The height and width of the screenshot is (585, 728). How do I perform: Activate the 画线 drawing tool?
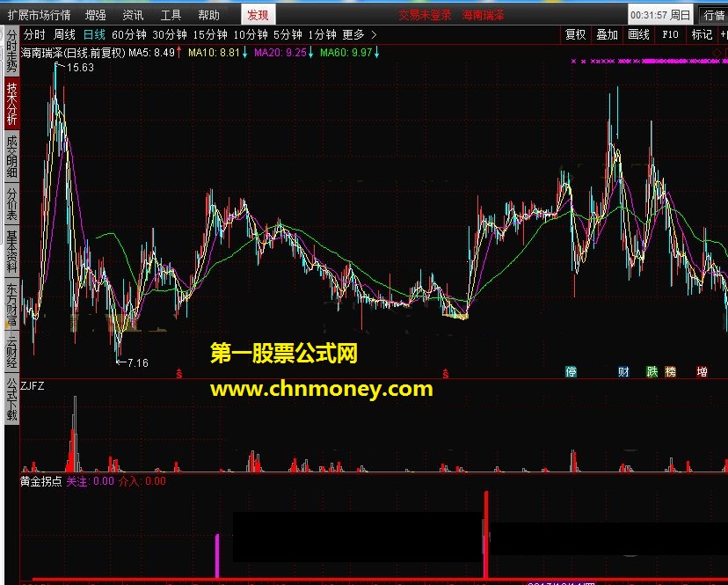coord(638,35)
